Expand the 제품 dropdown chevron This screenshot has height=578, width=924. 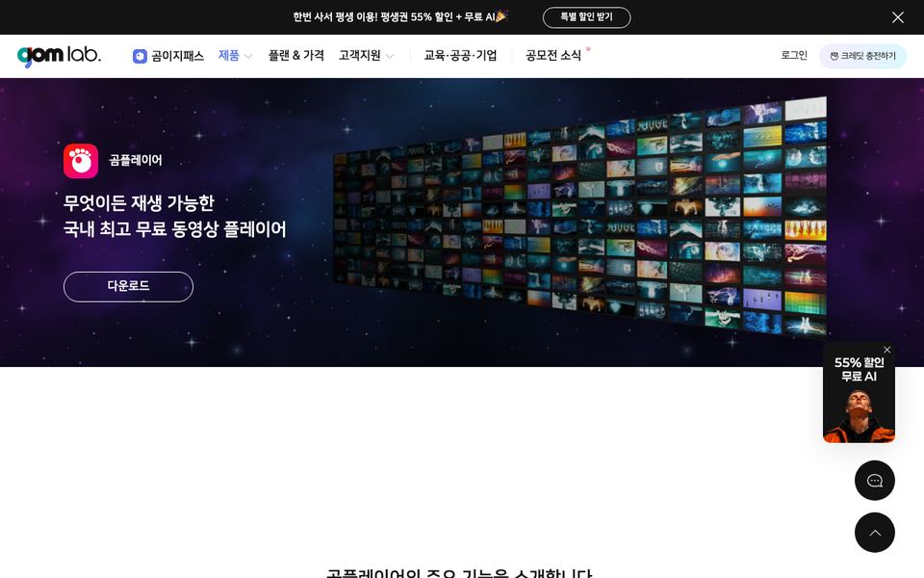tap(248, 57)
